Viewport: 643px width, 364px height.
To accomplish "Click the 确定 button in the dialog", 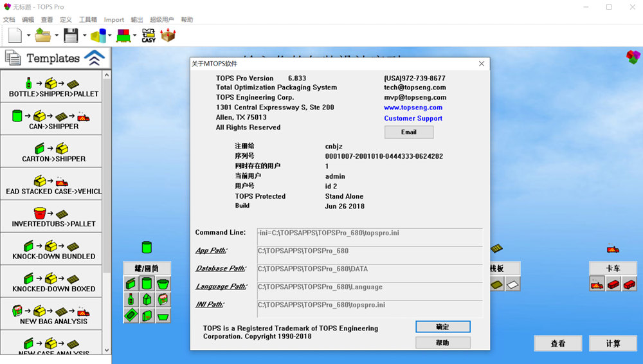I will [x=443, y=327].
